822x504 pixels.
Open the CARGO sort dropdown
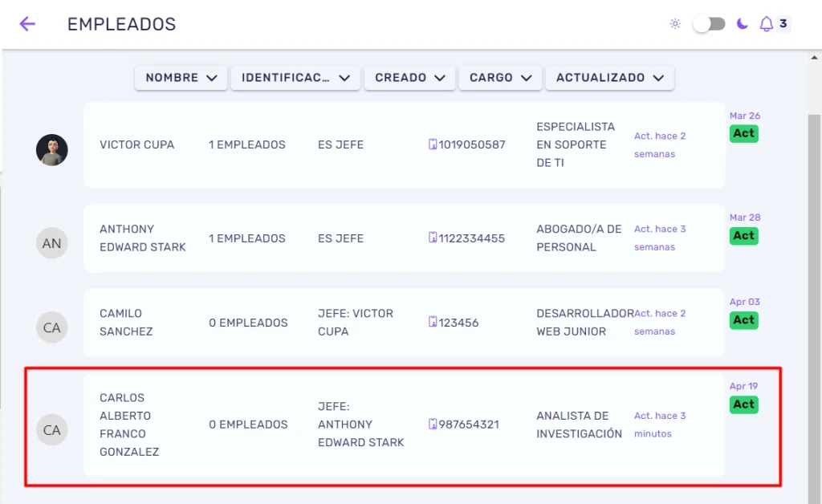[x=500, y=78]
